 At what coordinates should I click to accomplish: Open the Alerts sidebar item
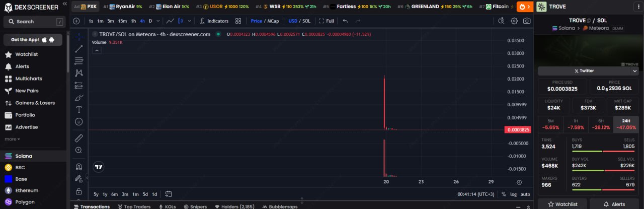pyautogui.click(x=22, y=66)
